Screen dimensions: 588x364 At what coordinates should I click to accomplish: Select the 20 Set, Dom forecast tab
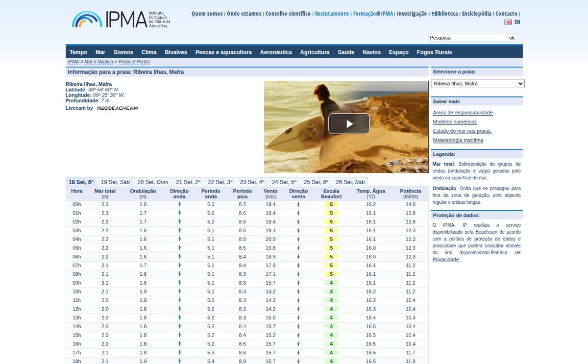153,182
